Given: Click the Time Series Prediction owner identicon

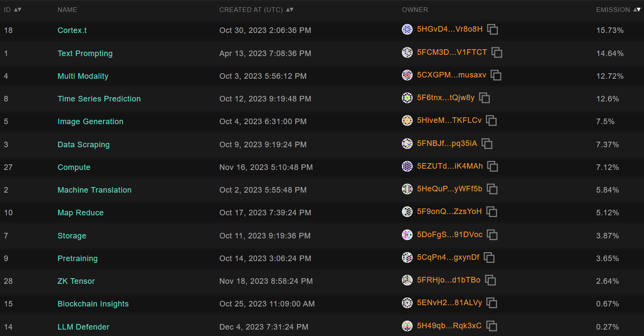Looking at the screenshot, I should pos(407,98).
